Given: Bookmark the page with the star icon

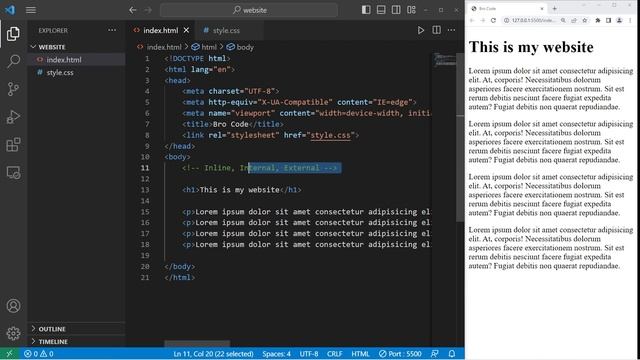Looking at the screenshot, I should (x=584, y=20).
